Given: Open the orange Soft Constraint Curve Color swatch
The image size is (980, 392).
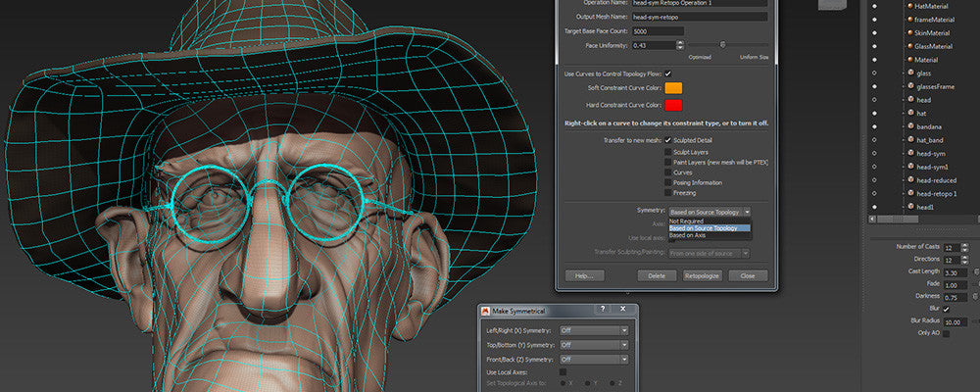Looking at the screenshot, I should coord(673,89).
